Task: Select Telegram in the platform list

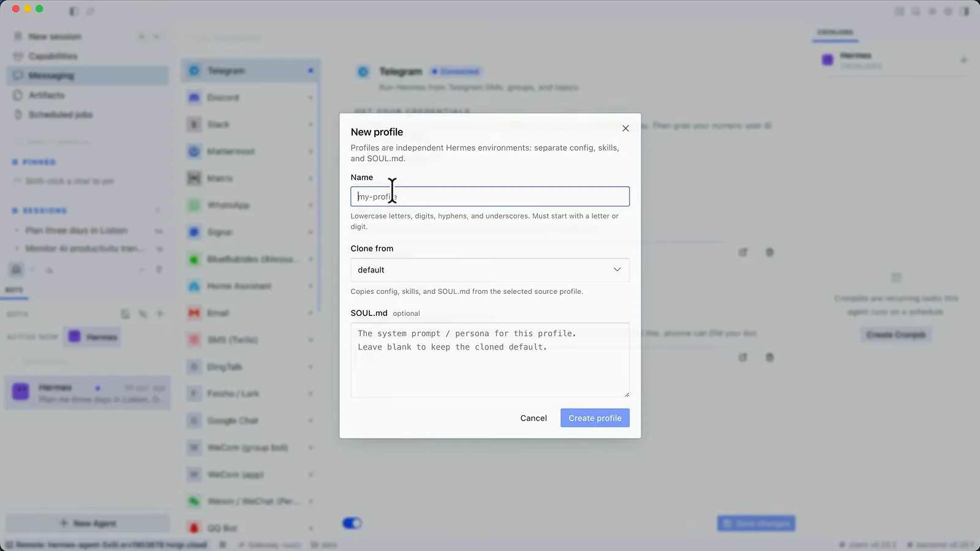Action: 251,70
